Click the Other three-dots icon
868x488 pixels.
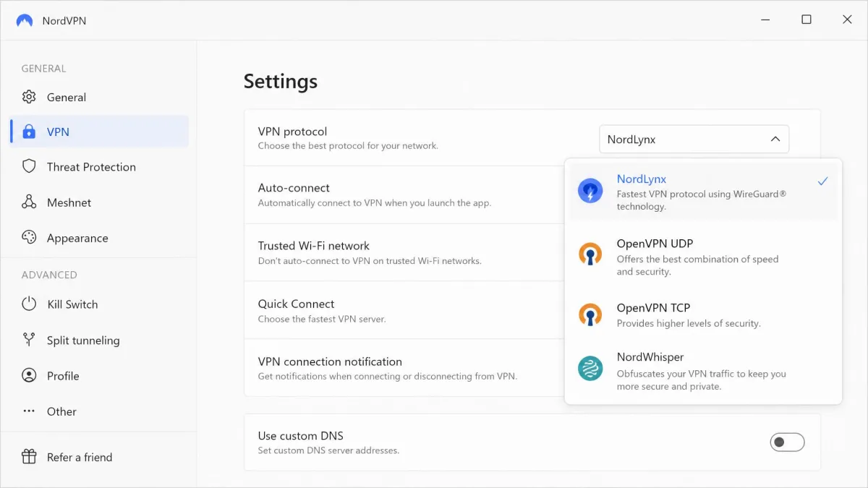29,411
